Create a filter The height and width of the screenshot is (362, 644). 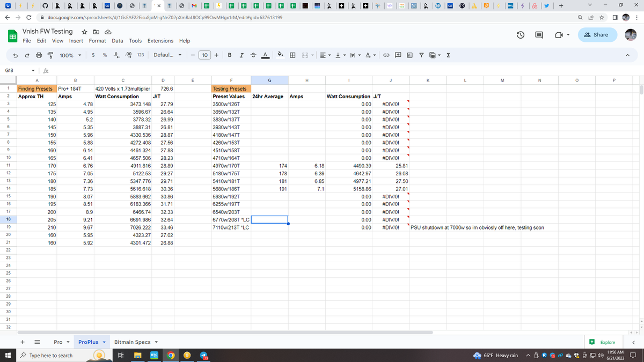(422, 55)
